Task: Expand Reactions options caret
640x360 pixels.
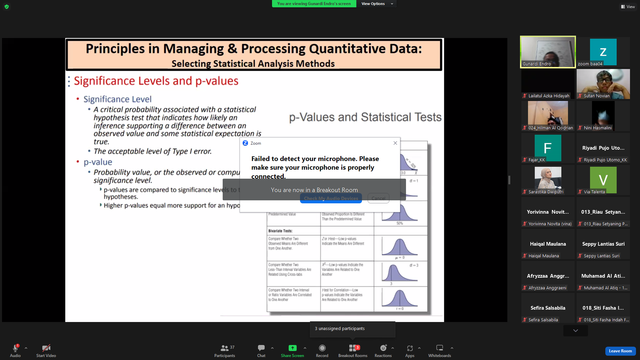Action: [x=392, y=348]
